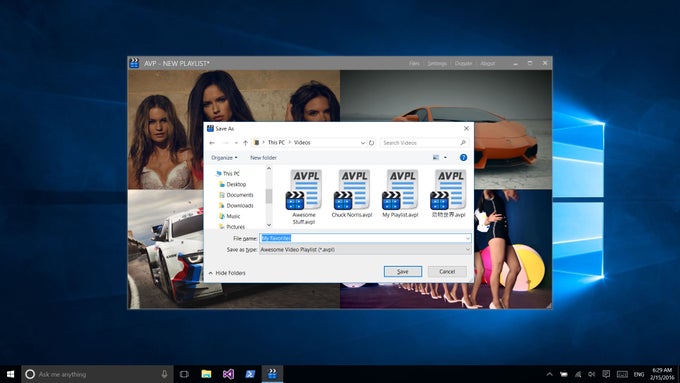Open the touch keyboard tray icon
This screenshot has width=680, height=383.
click(622, 374)
